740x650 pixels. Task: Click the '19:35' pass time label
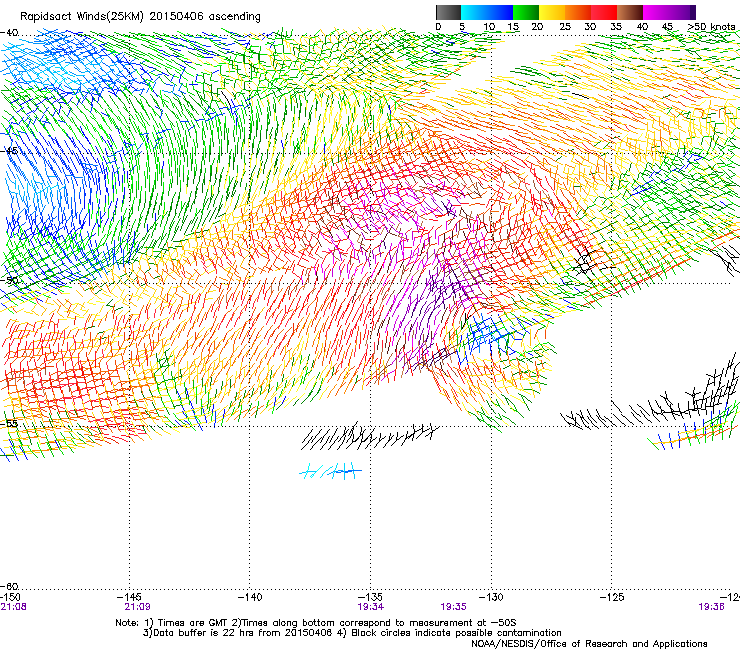point(454,607)
